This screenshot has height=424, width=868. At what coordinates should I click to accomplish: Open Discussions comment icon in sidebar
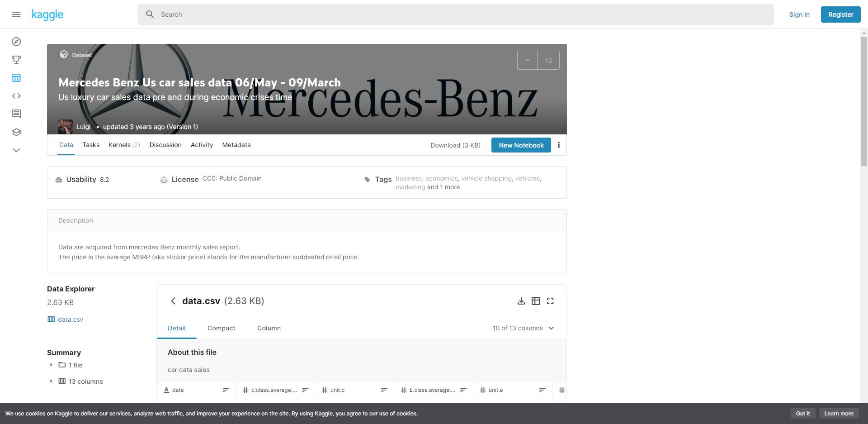(16, 114)
